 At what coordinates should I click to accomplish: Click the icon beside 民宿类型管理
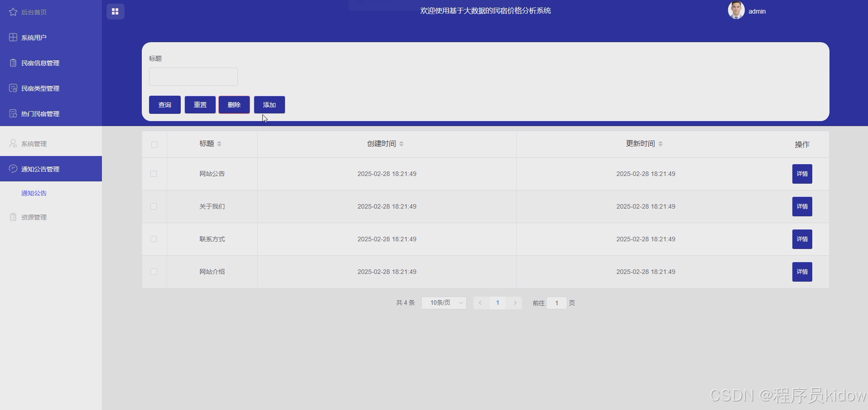tap(13, 88)
